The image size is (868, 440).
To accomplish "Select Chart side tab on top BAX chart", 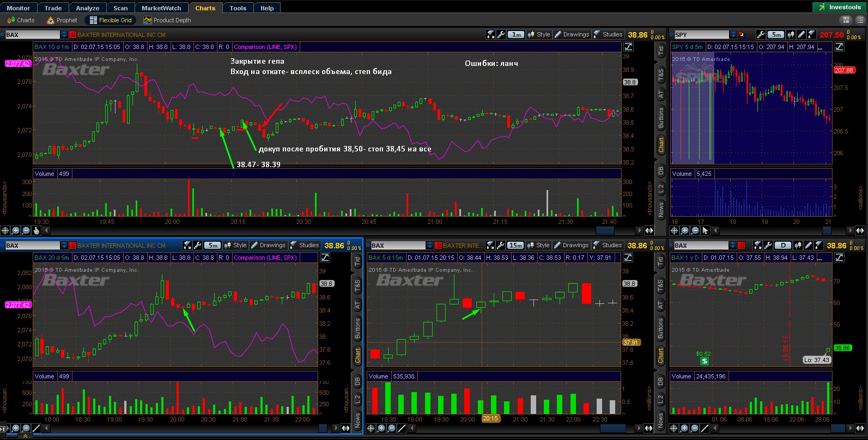I will pos(661,144).
